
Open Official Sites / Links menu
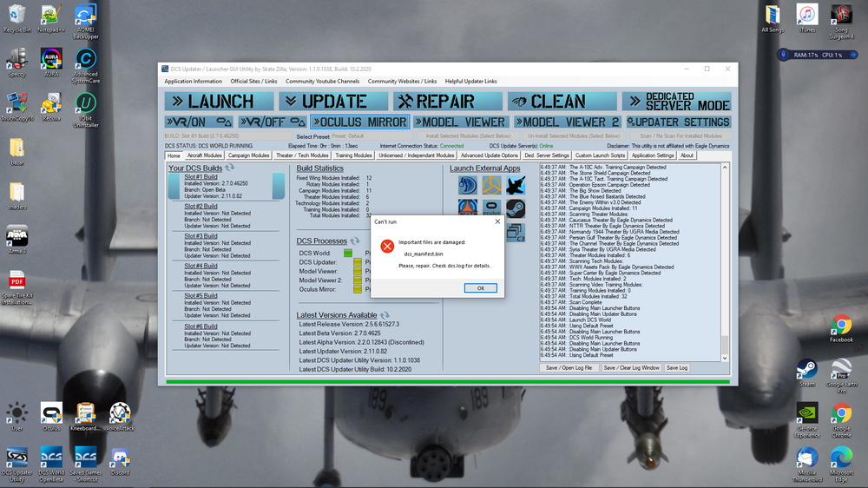coord(253,82)
